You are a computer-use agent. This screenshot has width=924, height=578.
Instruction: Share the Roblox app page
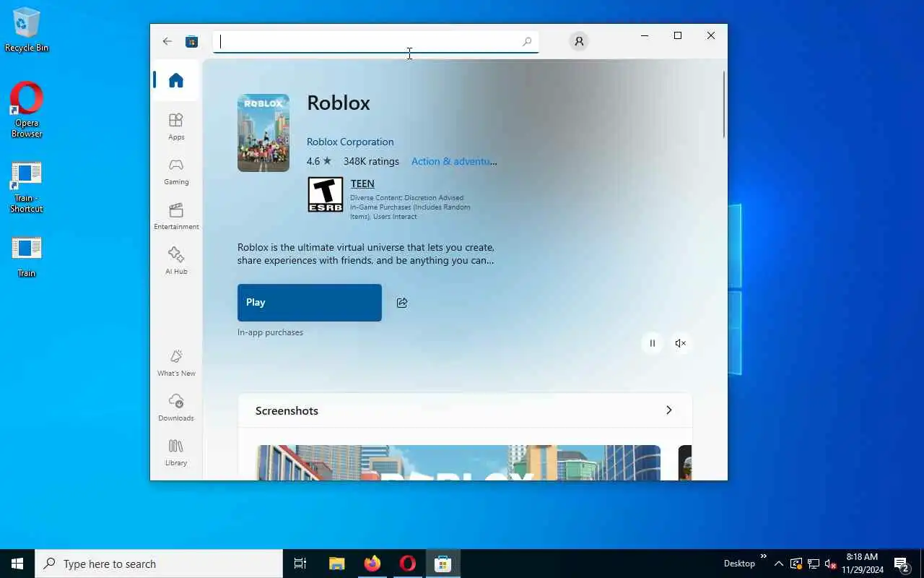coord(402,303)
